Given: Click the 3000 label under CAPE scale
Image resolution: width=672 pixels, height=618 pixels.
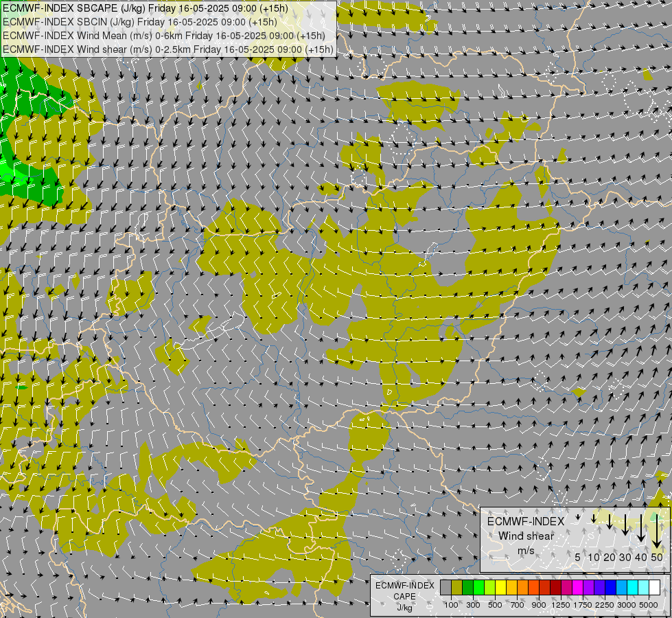Looking at the screenshot, I should point(627,605).
